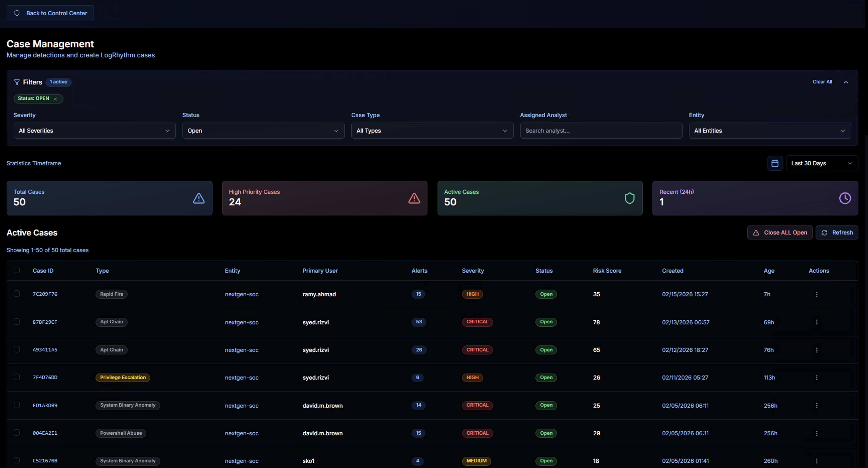The width and height of the screenshot is (868, 468).
Task: Open actions menu for case 87BF29CF
Action: [x=817, y=322]
